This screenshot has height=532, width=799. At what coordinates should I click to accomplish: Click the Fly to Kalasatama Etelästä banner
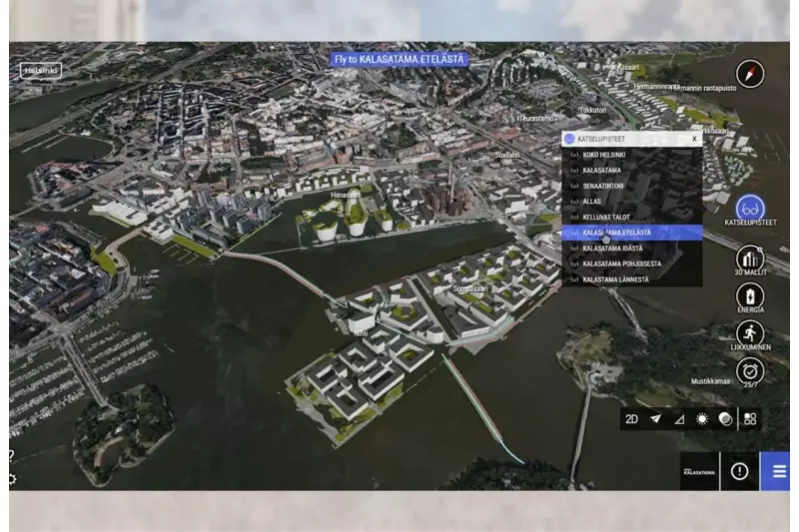tap(399, 60)
